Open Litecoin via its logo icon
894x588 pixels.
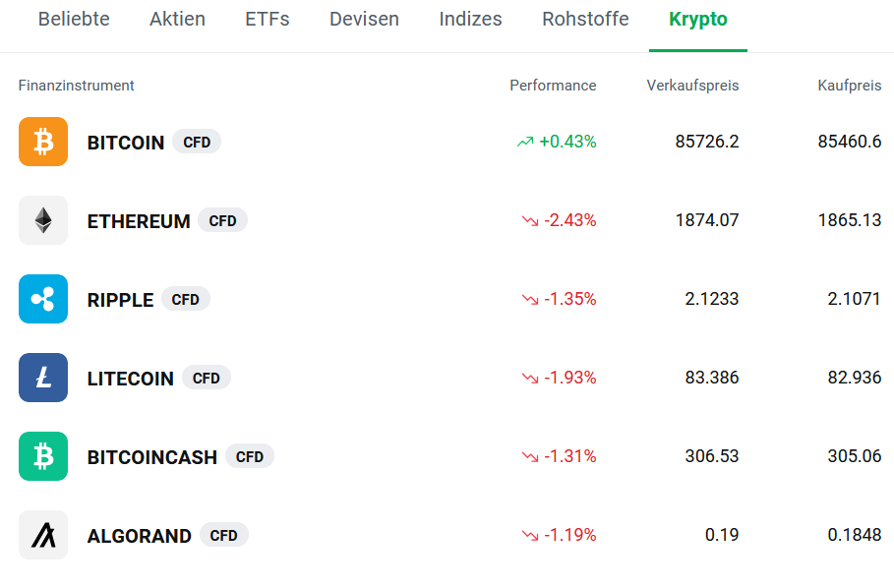click(x=42, y=378)
